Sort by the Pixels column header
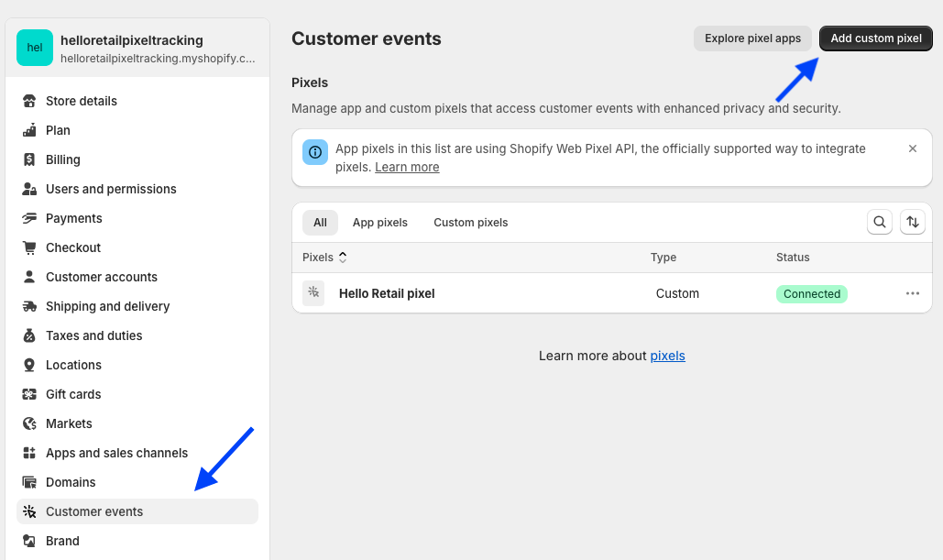The image size is (943, 560). 324,258
